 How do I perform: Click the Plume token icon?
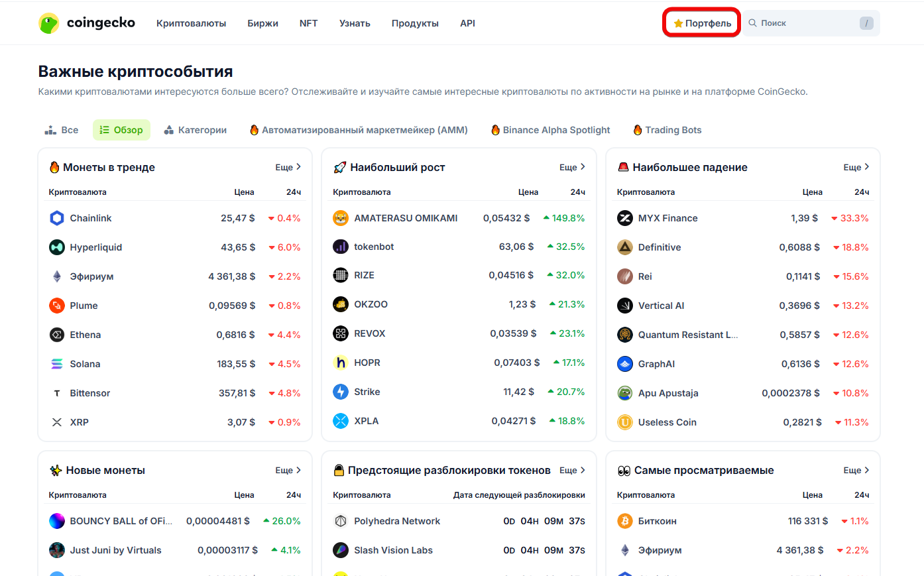click(x=57, y=306)
